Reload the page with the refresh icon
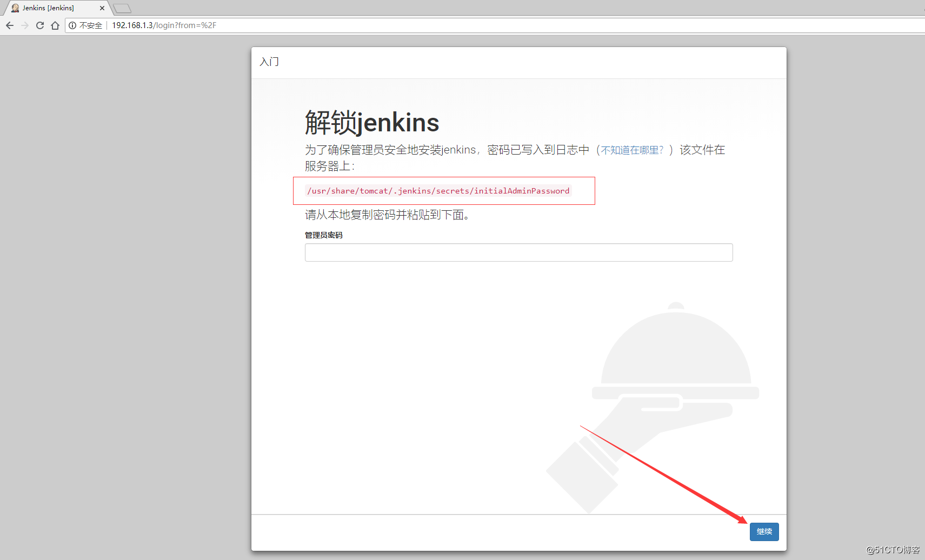Screen dimensions: 925x560 click(40, 25)
